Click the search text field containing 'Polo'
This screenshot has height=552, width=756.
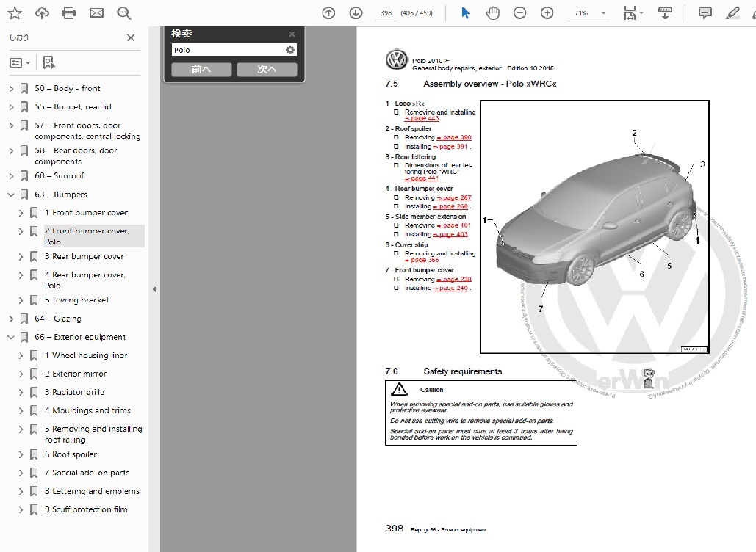[228, 50]
